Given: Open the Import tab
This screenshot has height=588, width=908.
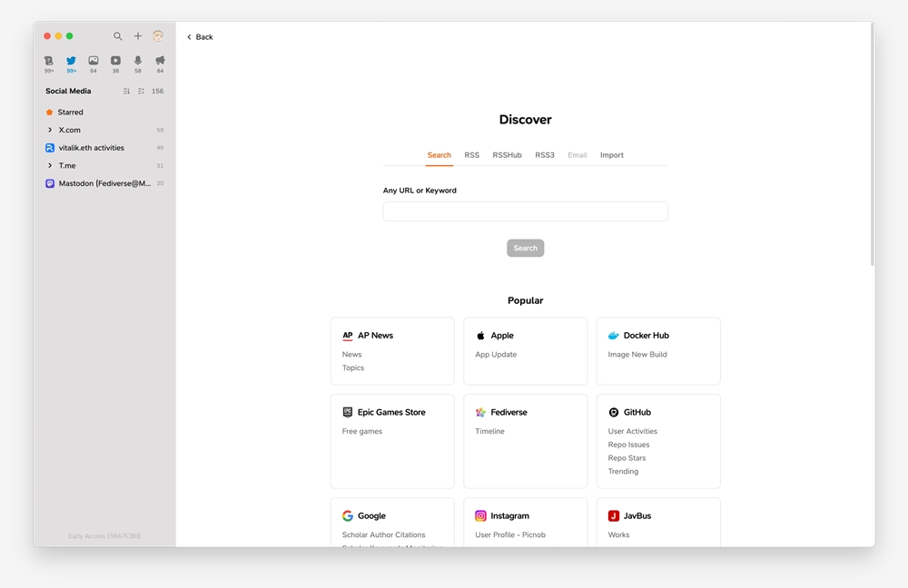Looking at the screenshot, I should click(611, 155).
